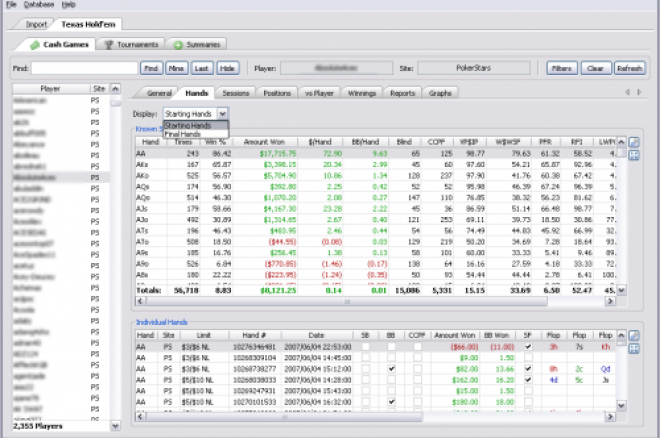Select the Cash Games tab
This screenshot has height=438, width=660.
point(60,44)
